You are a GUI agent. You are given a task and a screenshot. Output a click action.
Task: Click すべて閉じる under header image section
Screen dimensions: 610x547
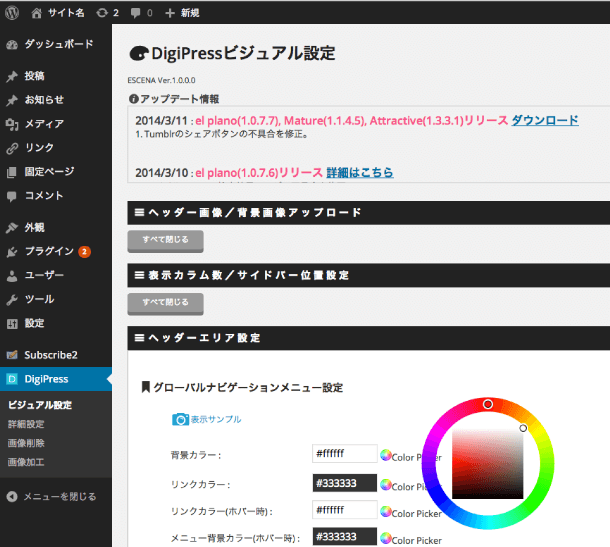[x=165, y=241]
